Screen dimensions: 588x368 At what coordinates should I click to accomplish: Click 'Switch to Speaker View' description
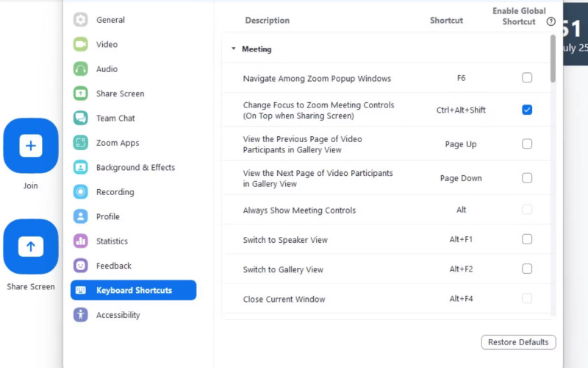[x=285, y=240]
